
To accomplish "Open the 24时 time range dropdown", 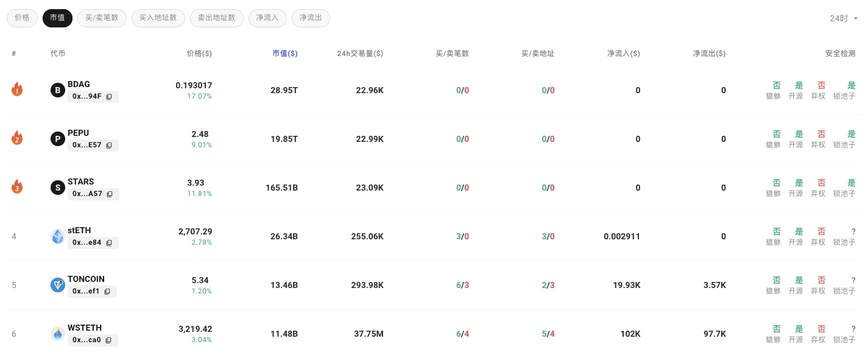I will 844,18.
